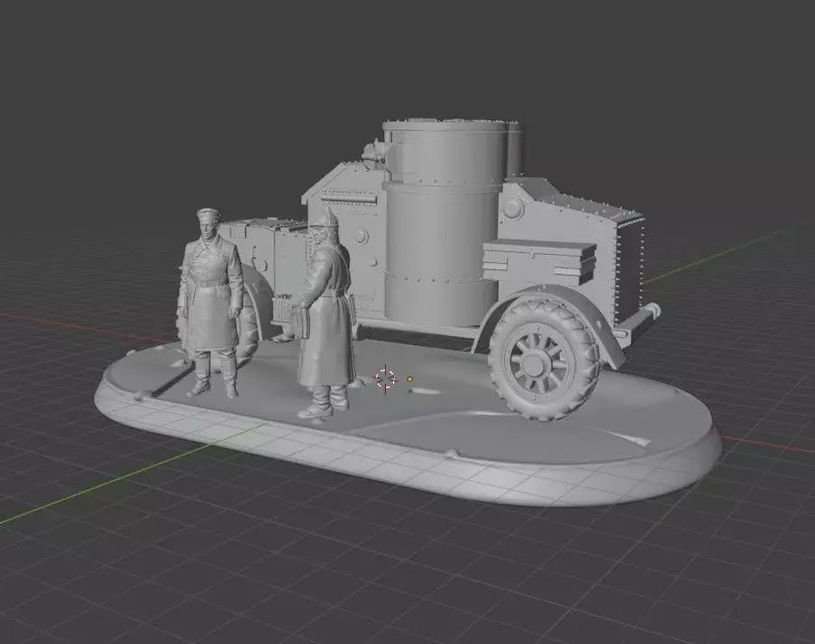Click the armored car's spoked front wheel
Viewport: 815px width, 644px height.
click(x=544, y=359)
